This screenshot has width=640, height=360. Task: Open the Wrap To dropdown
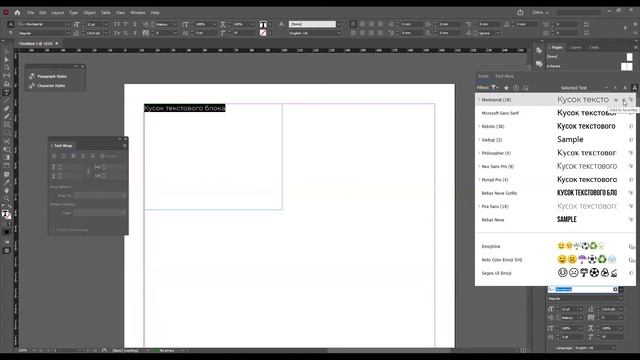coord(100,196)
